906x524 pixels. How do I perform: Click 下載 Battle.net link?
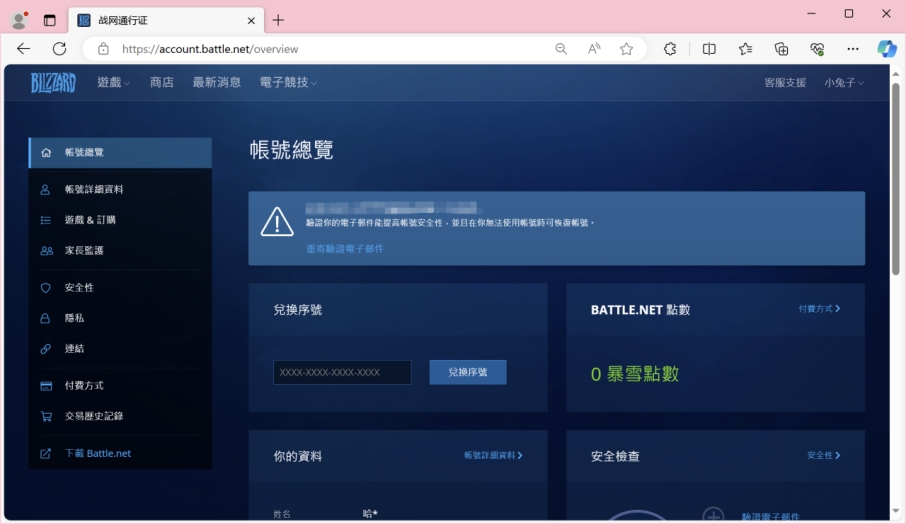[x=98, y=454]
